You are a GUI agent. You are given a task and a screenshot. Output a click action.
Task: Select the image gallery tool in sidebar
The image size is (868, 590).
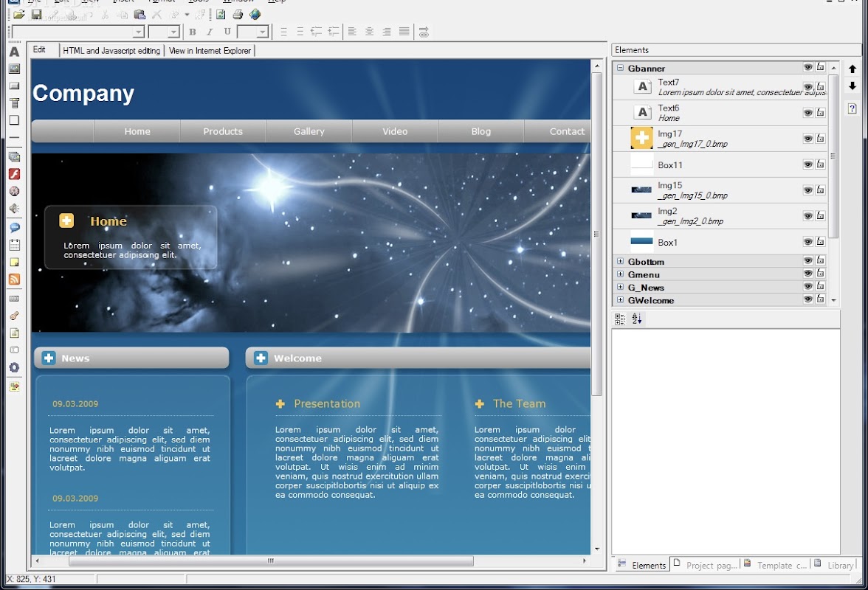pyautogui.click(x=15, y=157)
